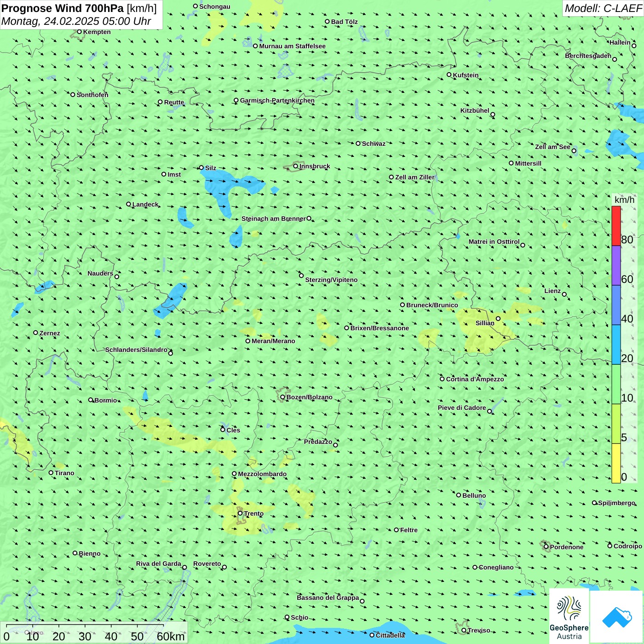Click the Mittersill town label

[528, 163]
